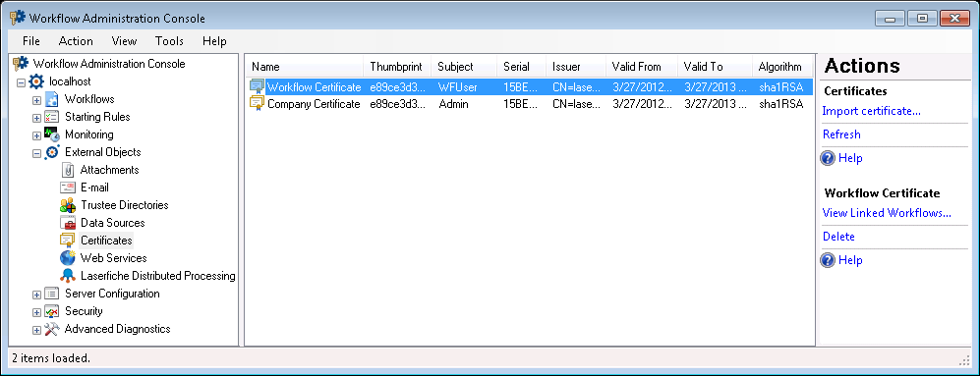Click the Refresh action link
980x376 pixels.
tap(841, 134)
